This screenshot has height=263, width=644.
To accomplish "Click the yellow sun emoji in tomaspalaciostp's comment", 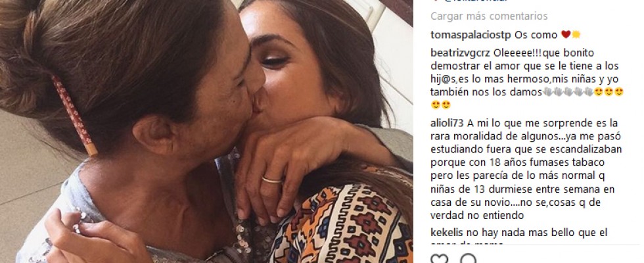I will point(576,34).
